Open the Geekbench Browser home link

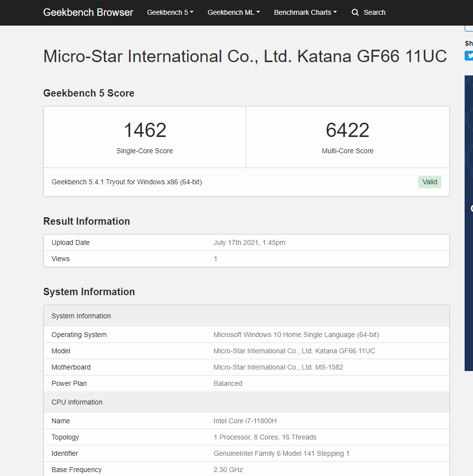88,12
